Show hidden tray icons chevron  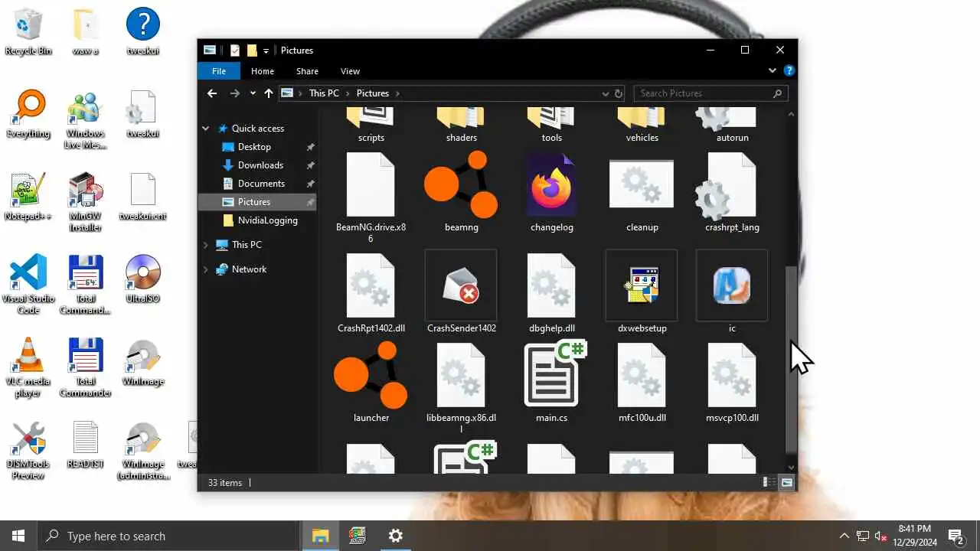click(x=844, y=536)
